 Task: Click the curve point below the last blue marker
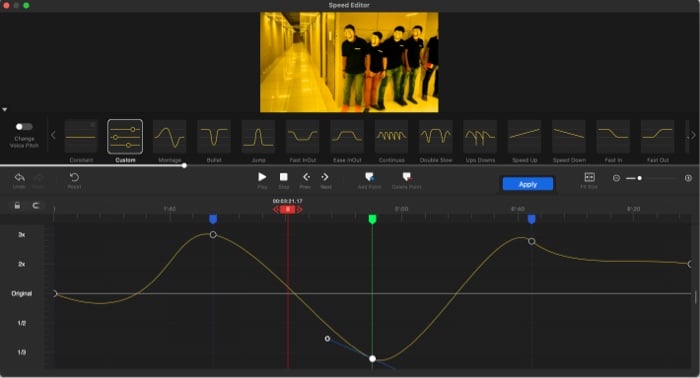[x=531, y=241]
